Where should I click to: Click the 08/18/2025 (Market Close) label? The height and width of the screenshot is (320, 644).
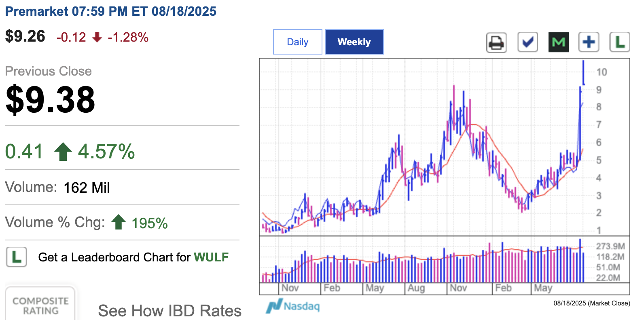click(592, 303)
